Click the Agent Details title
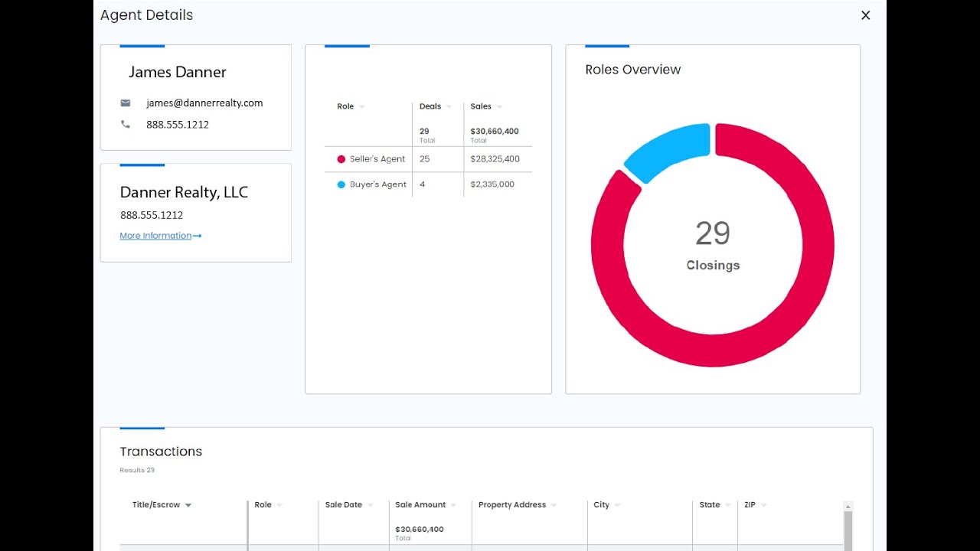This screenshot has width=980, height=551. pyautogui.click(x=146, y=15)
